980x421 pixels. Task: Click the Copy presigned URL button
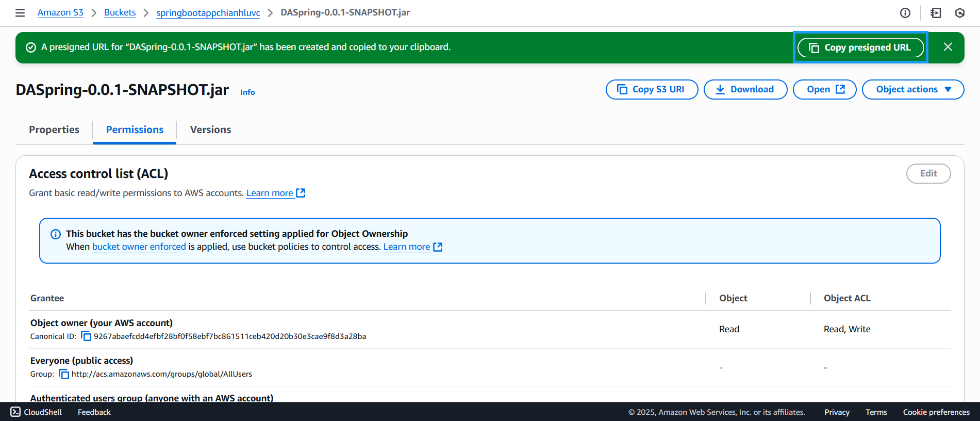coord(860,47)
